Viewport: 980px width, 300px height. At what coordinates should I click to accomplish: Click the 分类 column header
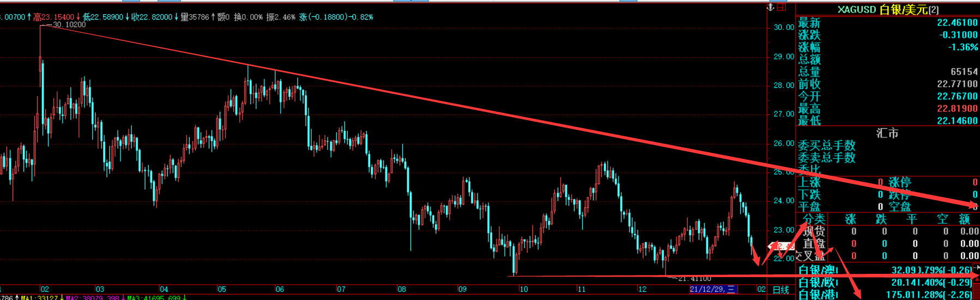[x=813, y=219]
